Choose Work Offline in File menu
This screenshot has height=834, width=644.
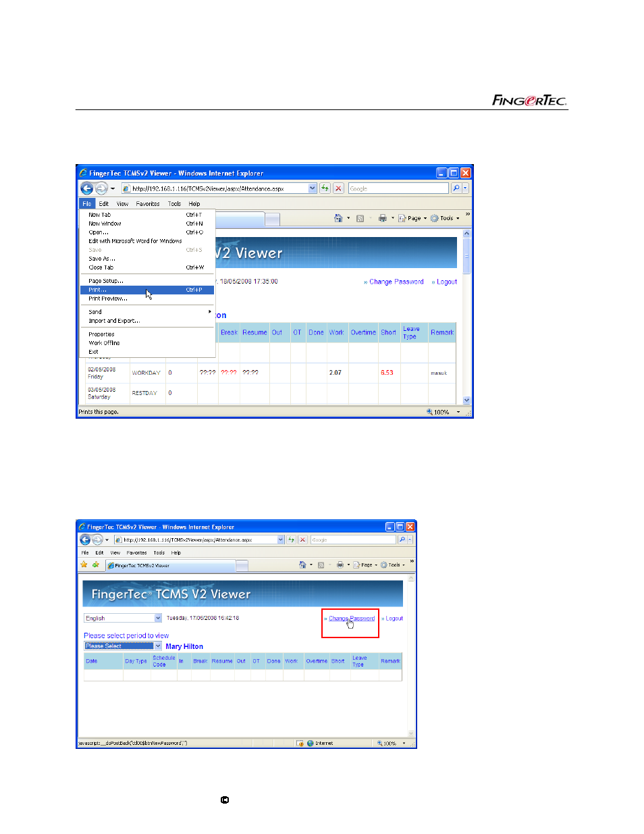(147, 343)
